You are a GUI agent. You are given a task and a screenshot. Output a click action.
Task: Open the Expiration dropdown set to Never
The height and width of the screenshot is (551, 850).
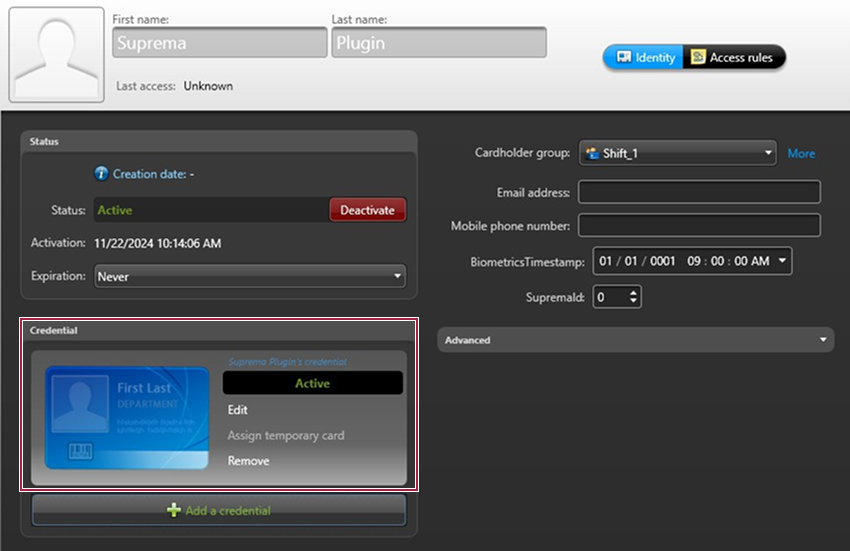(x=250, y=276)
